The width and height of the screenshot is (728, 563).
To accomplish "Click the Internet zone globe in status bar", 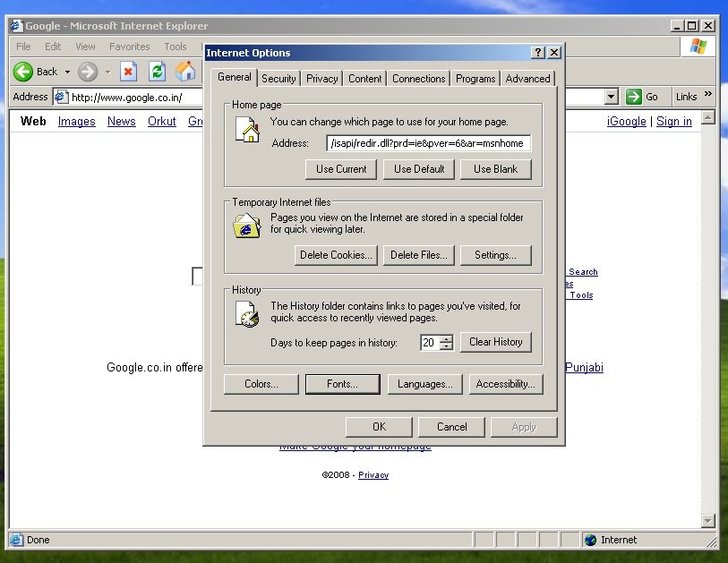I will (x=591, y=540).
